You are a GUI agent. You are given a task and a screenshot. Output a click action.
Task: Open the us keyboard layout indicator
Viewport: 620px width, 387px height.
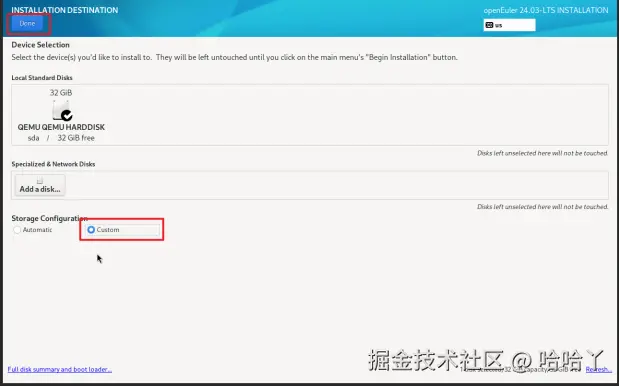(x=509, y=25)
